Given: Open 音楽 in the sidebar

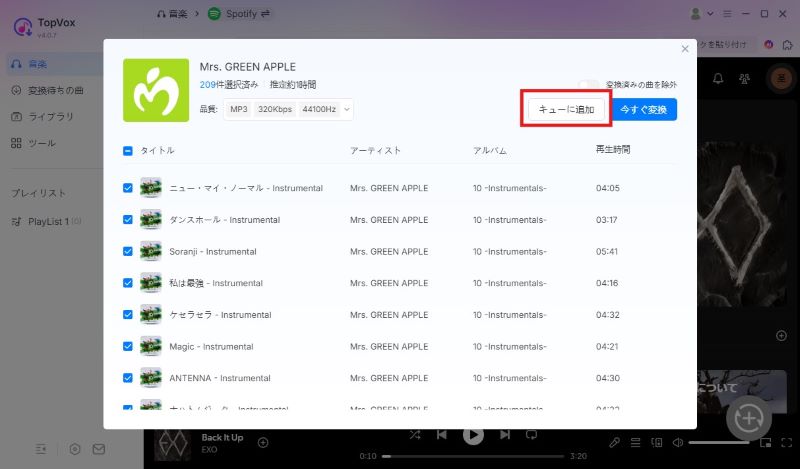Looking at the screenshot, I should pyautogui.click(x=54, y=64).
